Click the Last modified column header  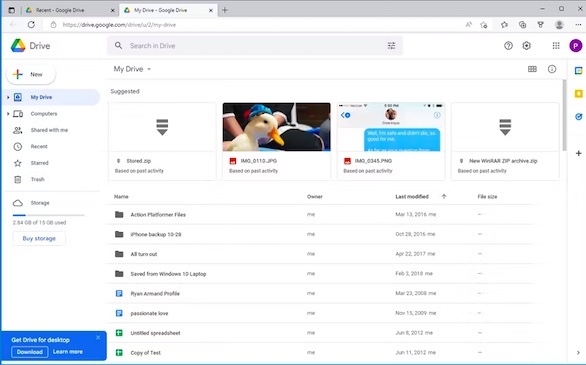point(412,197)
